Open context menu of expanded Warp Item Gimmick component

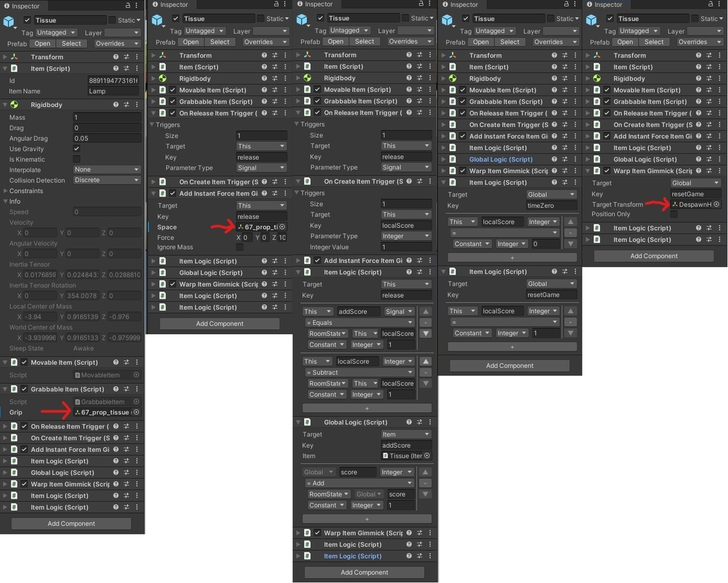pyautogui.click(x=720, y=171)
